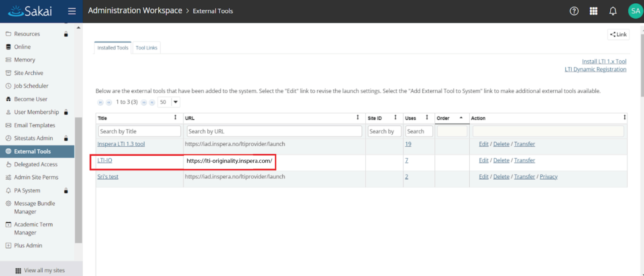Go to last page of tools table

(152, 102)
